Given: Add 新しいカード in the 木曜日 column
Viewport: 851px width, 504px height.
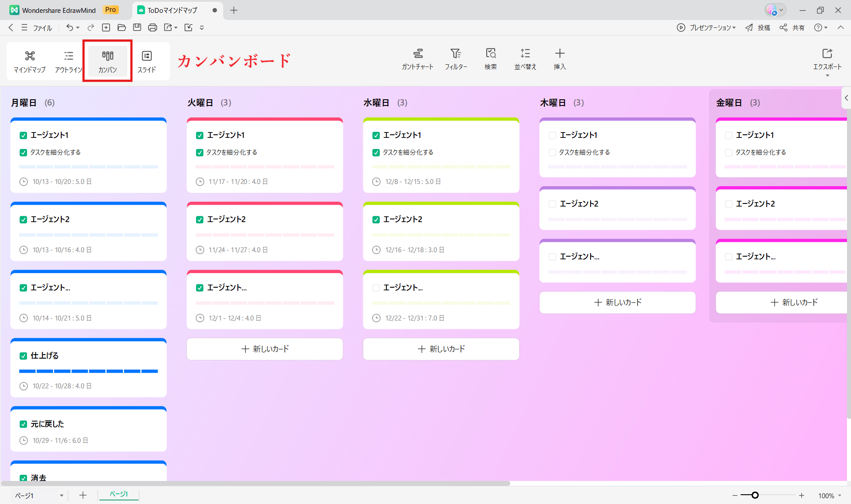Looking at the screenshot, I should tap(617, 302).
